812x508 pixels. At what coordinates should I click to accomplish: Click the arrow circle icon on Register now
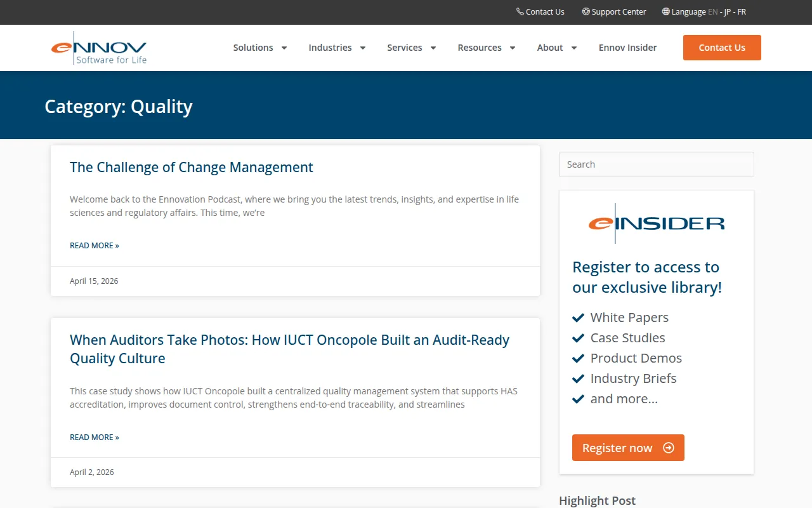(x=668, y=448)
